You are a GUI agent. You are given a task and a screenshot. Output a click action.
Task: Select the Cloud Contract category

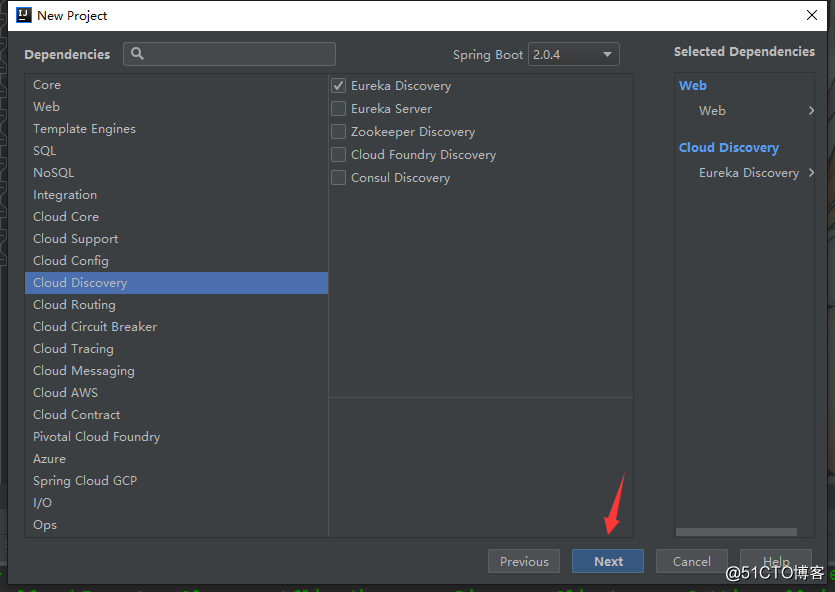coord(176,415)
